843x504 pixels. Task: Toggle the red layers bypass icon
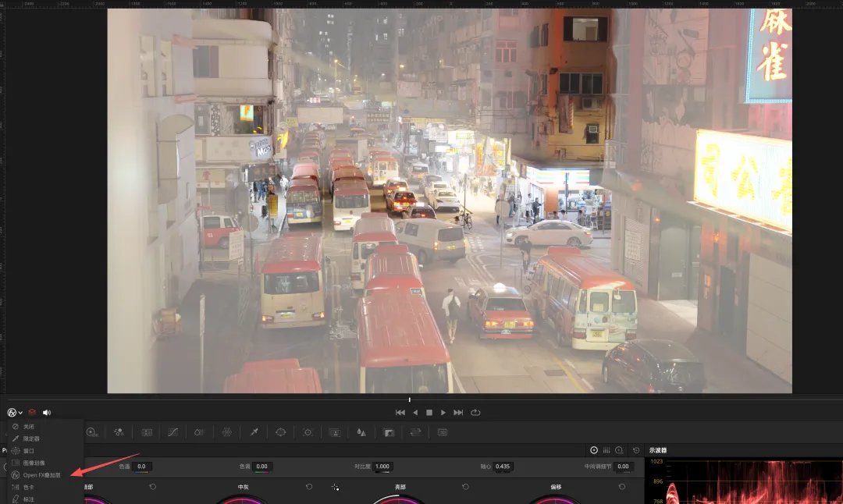pos(32,413)
